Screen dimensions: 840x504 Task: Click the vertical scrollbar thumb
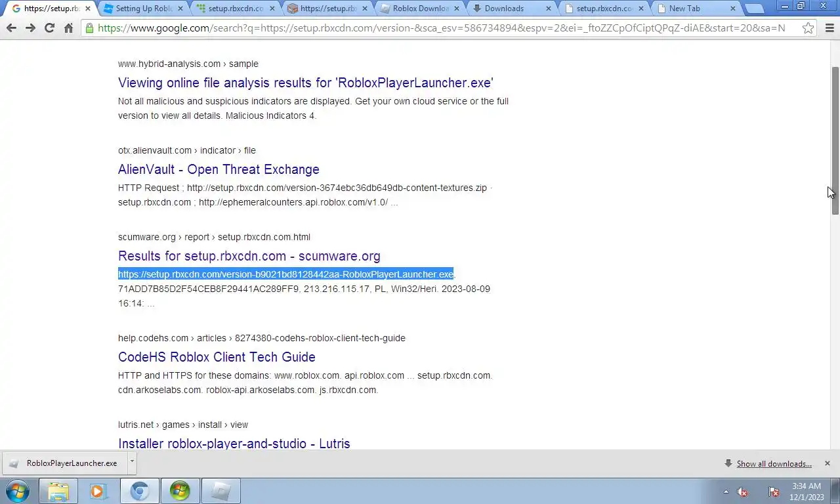point(835,140)
